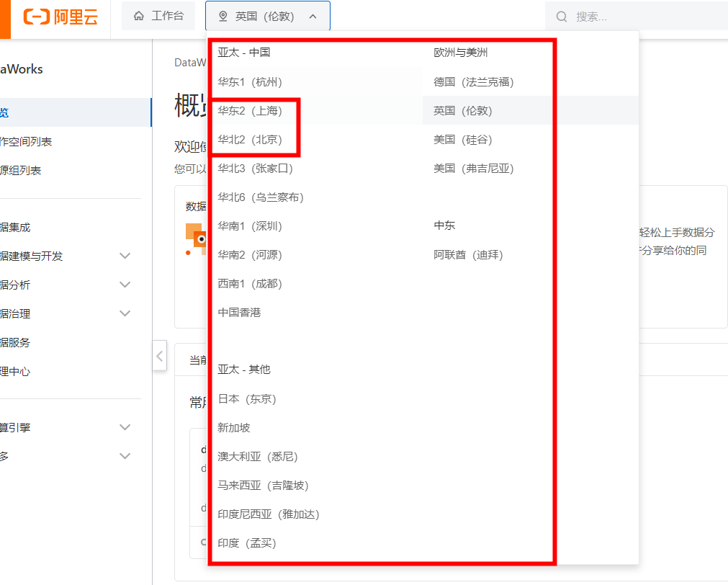Open the 工作台 workbench button

(158, 16)
